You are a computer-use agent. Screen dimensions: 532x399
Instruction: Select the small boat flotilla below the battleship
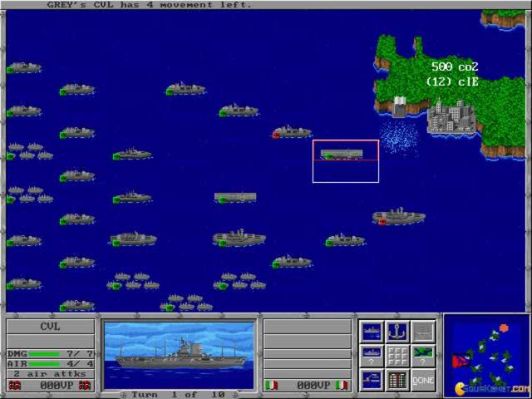tap(239, 281)
